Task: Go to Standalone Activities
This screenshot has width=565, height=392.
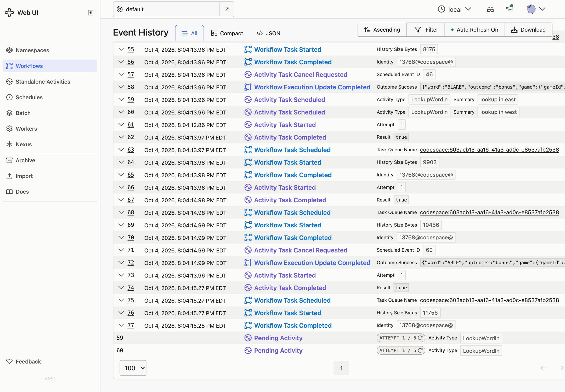Action: tap(50, 82)
